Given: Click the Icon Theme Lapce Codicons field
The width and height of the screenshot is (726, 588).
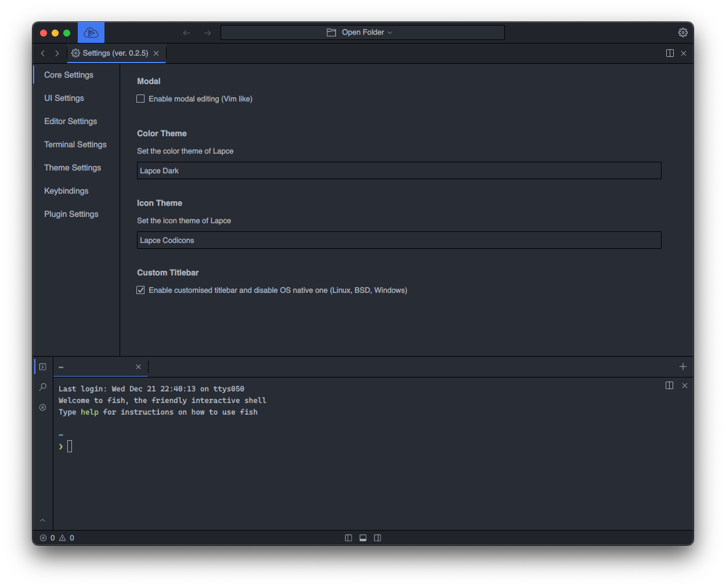Looking at the screenshot, I should click(x=399, y=240).
